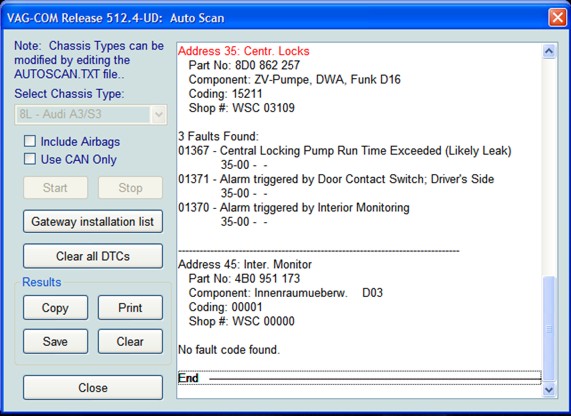This screenshot has height=416, width=571.
Task: Click the Close button at the bottom
Action: coord(93,388)
